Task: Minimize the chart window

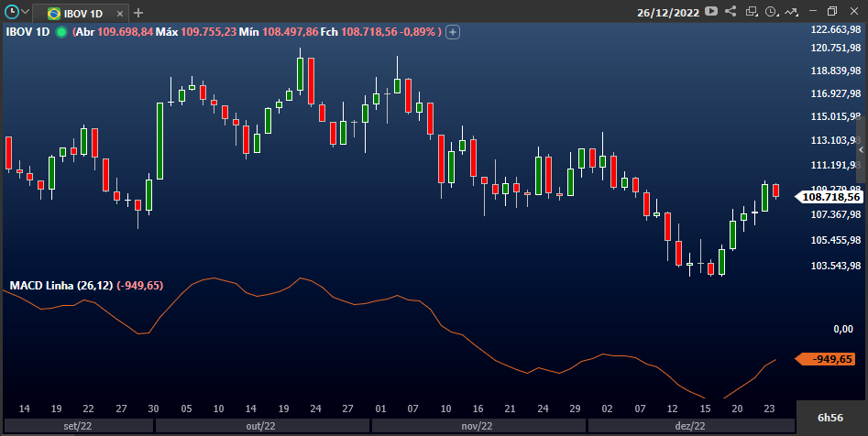Action: (813, 11)
